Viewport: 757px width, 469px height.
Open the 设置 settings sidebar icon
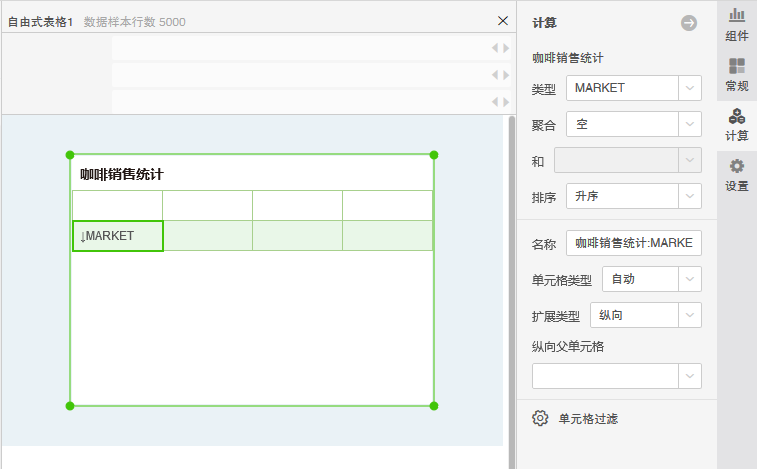coord(737,175)
